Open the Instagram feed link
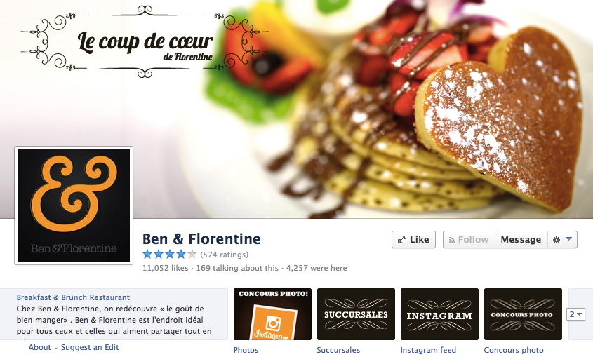Image resolution: width=593 pixels, height=364 pixels. (x=428, y=350)
